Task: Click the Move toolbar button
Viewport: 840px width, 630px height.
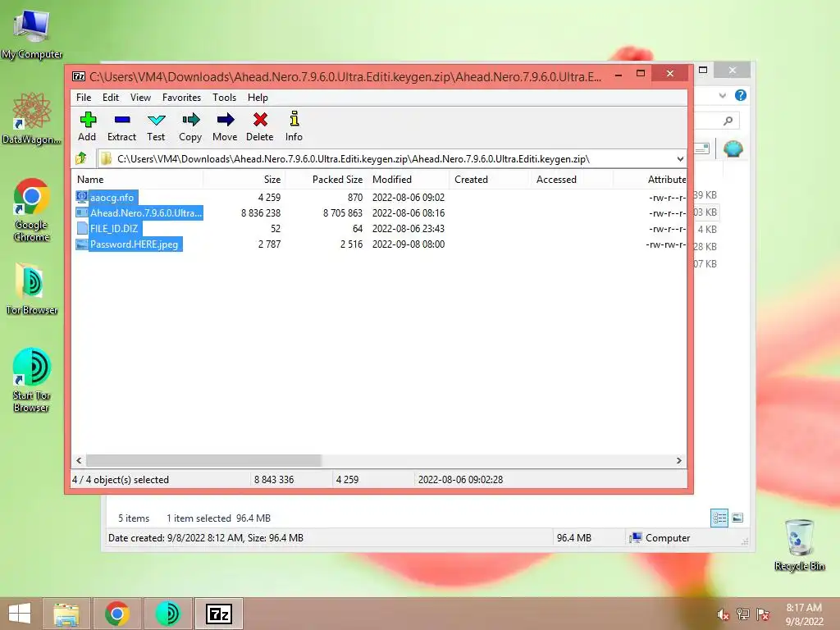Action: [225, 126]
